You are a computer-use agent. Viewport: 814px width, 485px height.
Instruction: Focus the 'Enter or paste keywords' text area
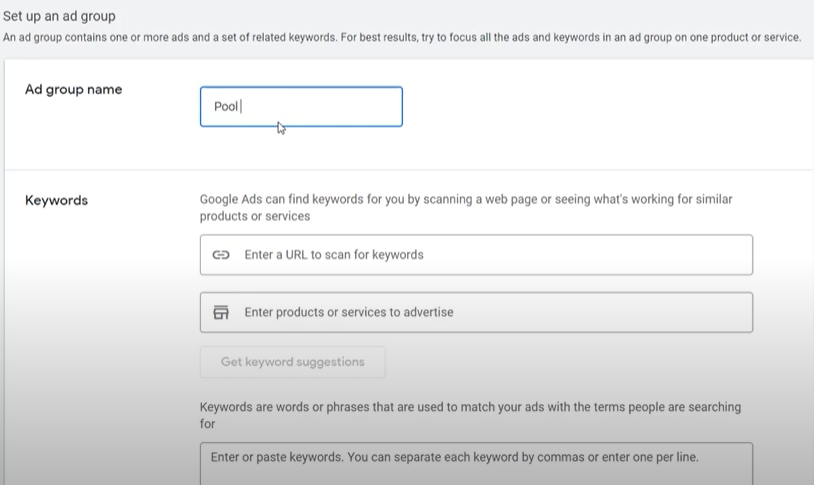(476, 464)
